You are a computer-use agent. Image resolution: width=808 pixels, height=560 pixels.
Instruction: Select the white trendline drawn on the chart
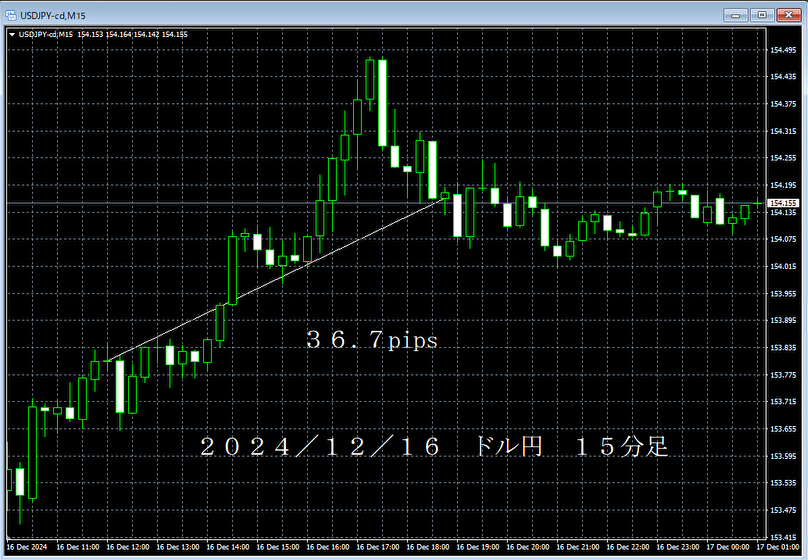click(x=276, y=279)
